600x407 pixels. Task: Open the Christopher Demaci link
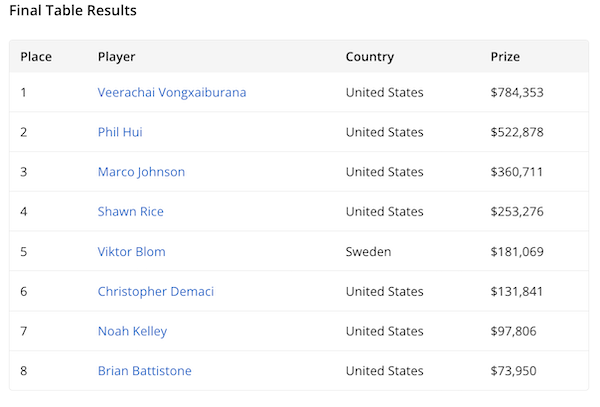pyautogui.click(x=155, y=292)
